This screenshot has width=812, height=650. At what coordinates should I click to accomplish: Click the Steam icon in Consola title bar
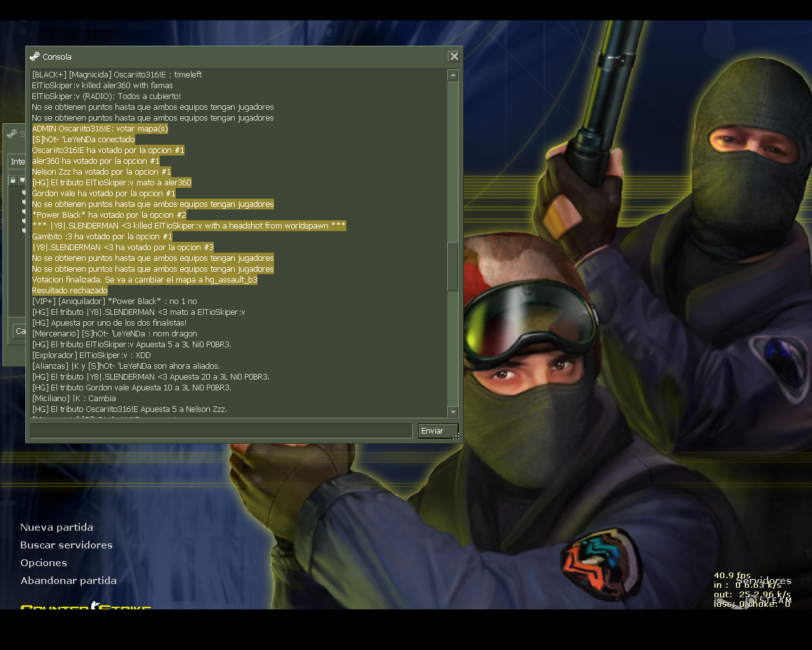35,56
